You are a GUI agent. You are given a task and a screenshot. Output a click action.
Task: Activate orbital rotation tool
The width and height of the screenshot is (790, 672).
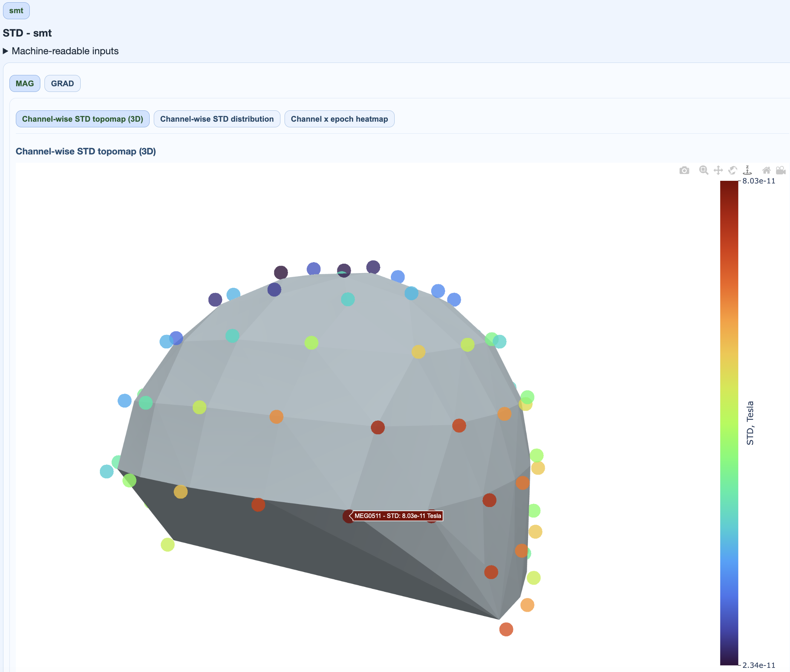pos(732,170)
